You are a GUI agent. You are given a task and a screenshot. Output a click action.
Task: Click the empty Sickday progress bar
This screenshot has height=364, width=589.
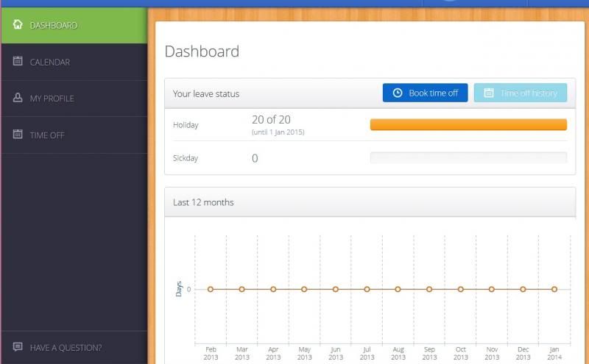(x=468, y=157)
